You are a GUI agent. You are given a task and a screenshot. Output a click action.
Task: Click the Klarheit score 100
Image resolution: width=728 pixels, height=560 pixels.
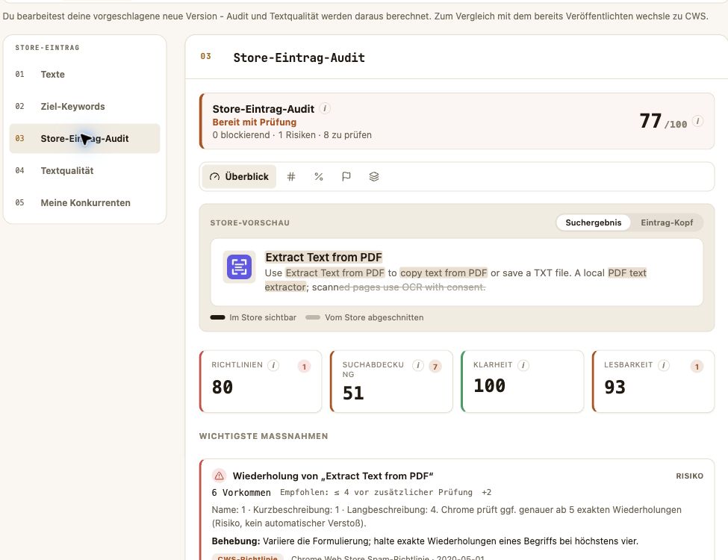click(x=489, y=385)
